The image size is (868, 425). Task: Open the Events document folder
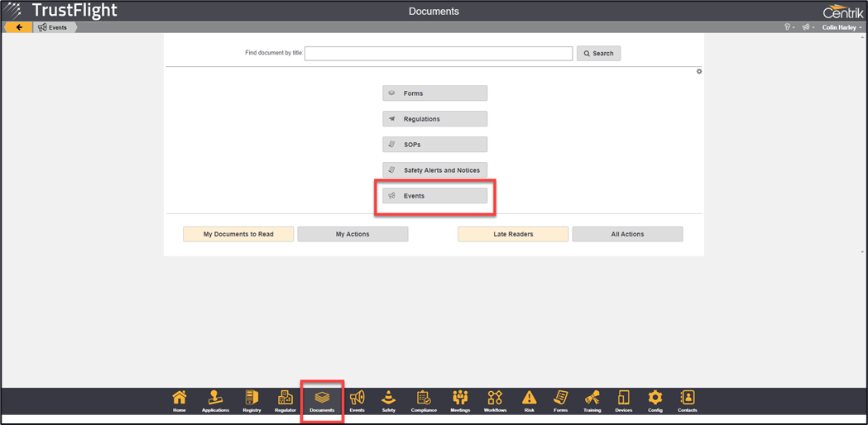(x=434, y=196)
